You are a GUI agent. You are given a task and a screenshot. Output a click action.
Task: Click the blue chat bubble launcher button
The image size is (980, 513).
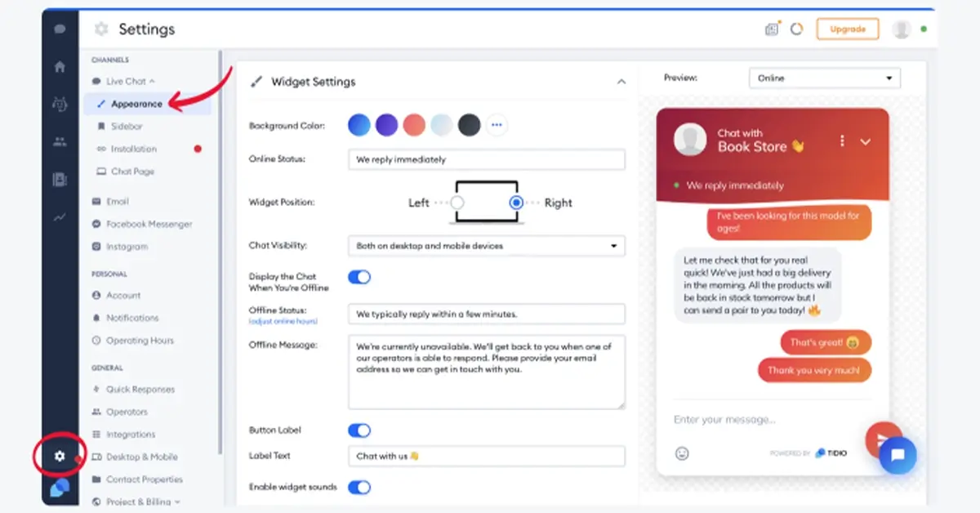click(x=898, y=456)
